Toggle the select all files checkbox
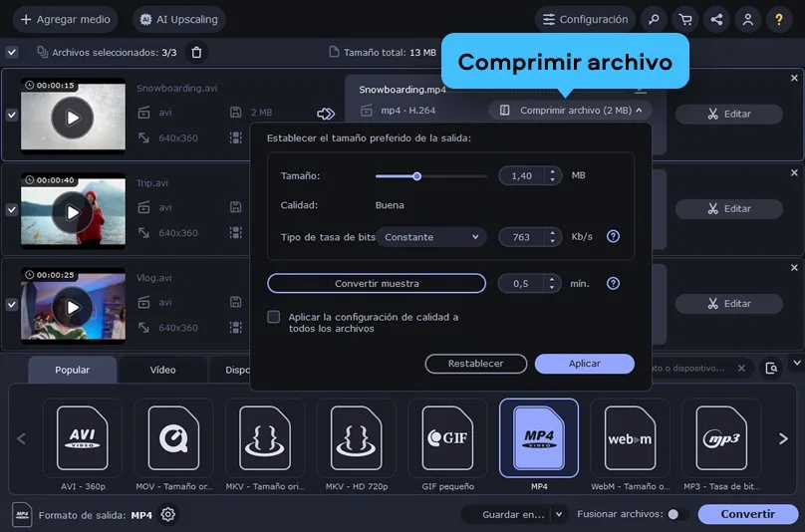805x532 pixels. tap(12, 53)
